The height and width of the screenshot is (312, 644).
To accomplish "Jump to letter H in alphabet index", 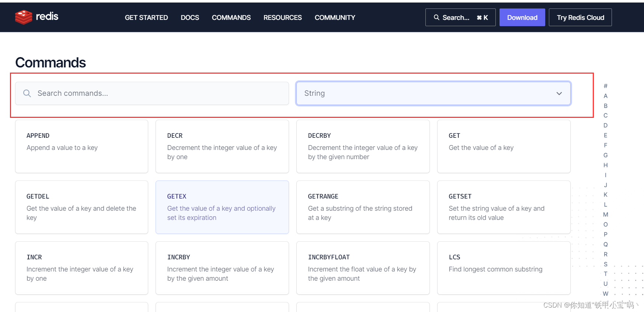I will pyautogui.click(x=605, y=165).
